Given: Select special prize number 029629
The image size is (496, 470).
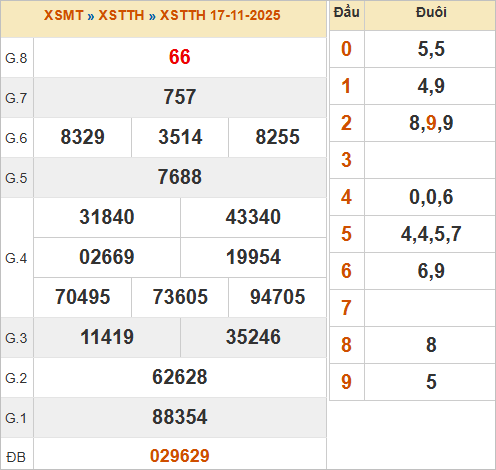Looking at the screenshot, I should point(180,456).
